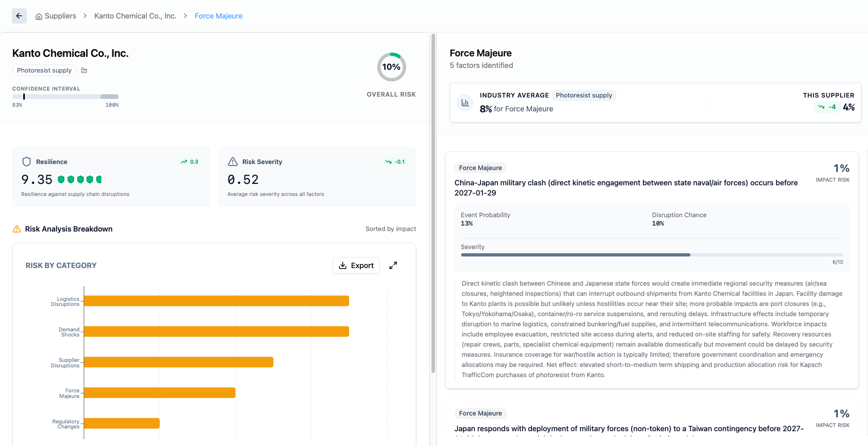Viewport: 868px width, 446px height.
Task: Open the Japan military deployment factor card
Action: [628, 428]
